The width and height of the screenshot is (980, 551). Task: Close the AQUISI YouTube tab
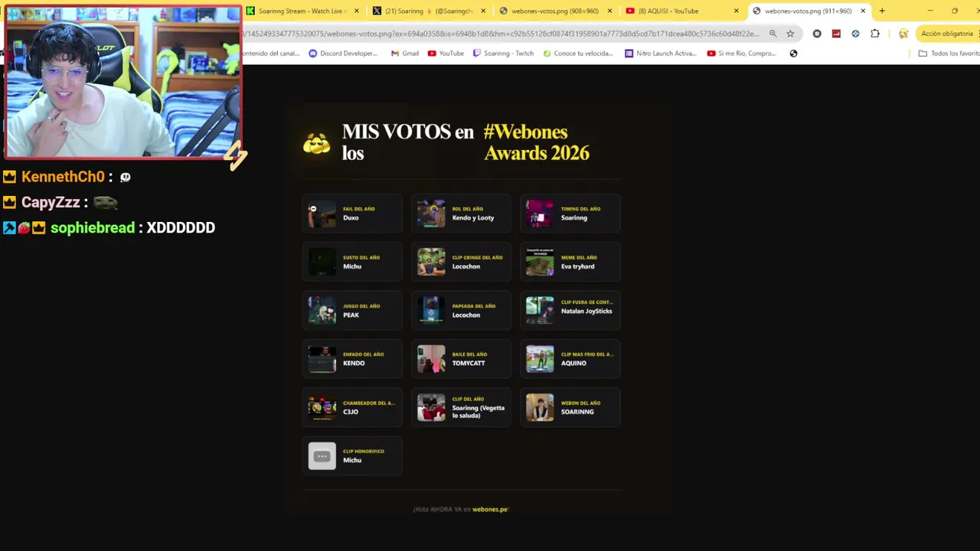736,11
